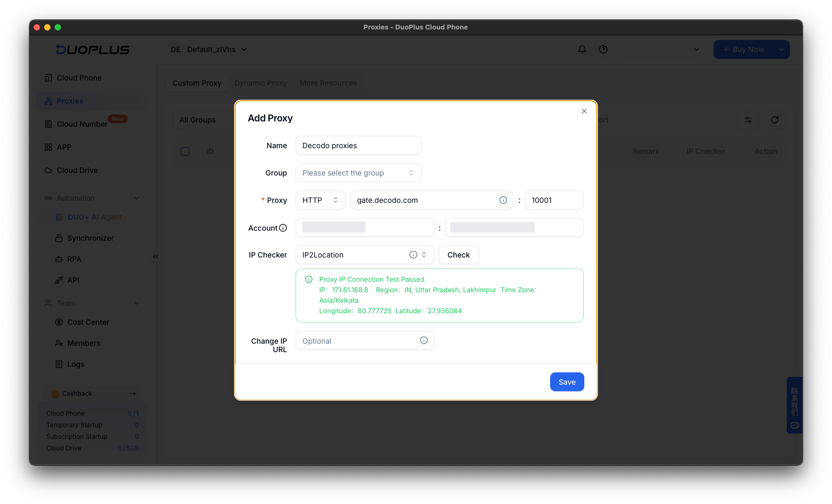Open Cost Center in the sidebar
The width and height of the screenshot is (832, 504).
[88, 322]
